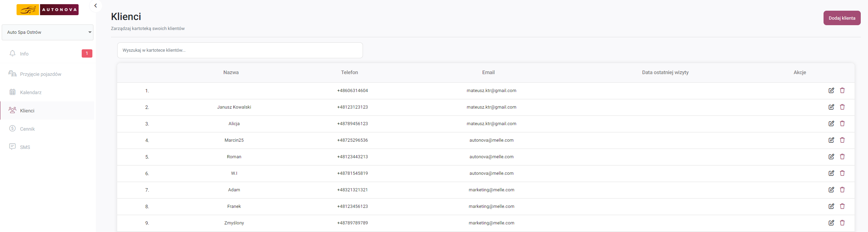Edit the unnamed client in row 1
Image resolution: width=868 pixels, height=232 pixels.
pos(831,90)
